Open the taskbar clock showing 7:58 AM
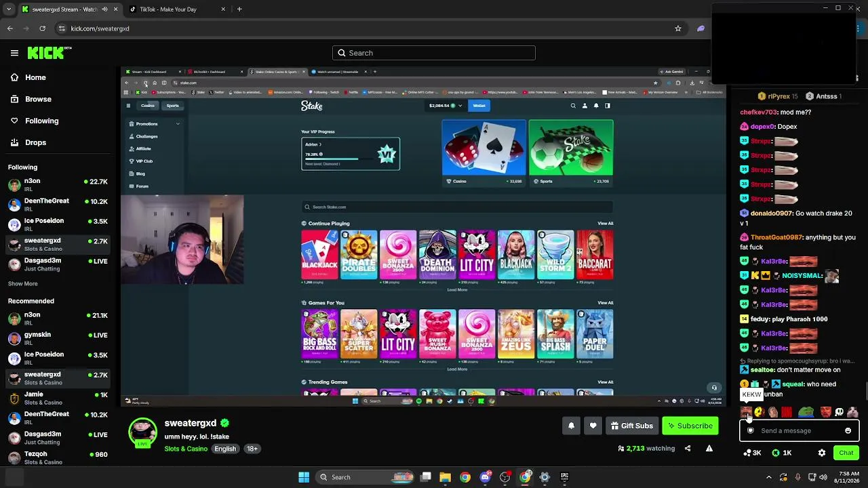Screen dimensions: 868x488 coord(848,477)
